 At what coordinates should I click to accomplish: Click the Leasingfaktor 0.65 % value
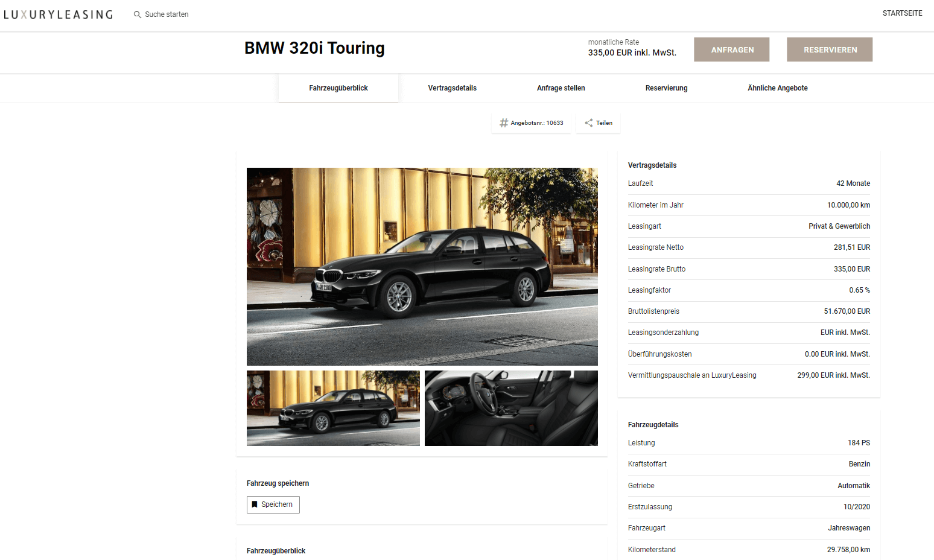click(x=859, y=290)
